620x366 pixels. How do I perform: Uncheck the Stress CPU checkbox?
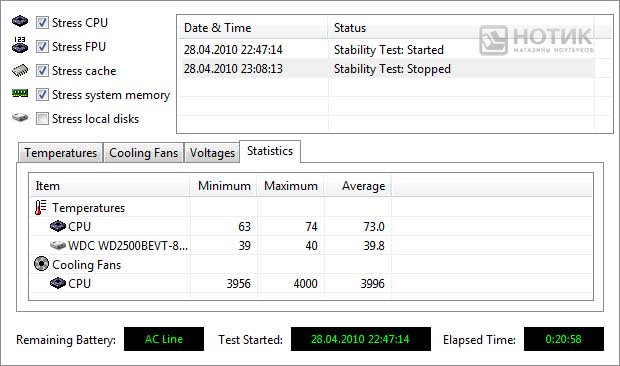point(42,23)
